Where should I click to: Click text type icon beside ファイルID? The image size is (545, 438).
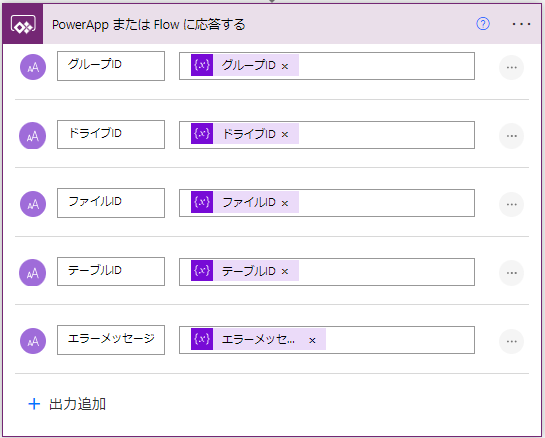tap(33, 204)
